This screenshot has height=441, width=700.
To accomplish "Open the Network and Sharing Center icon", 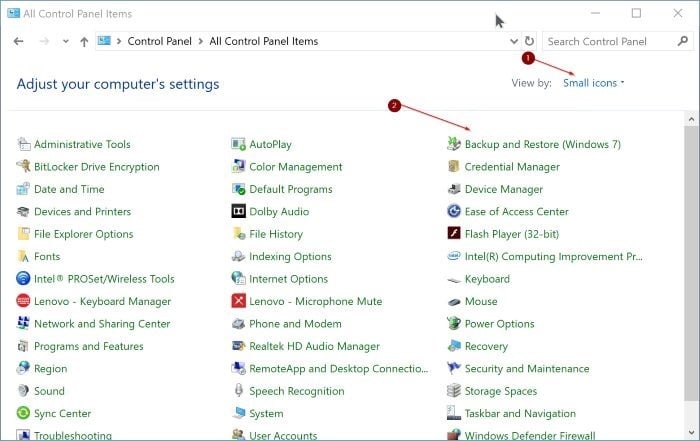I will coord(23,324).
